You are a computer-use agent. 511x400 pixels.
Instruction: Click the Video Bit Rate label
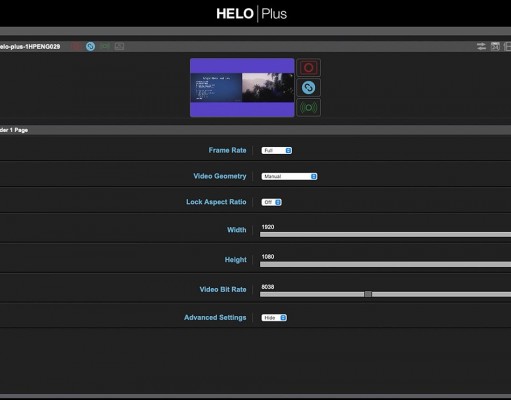(223, 289)
